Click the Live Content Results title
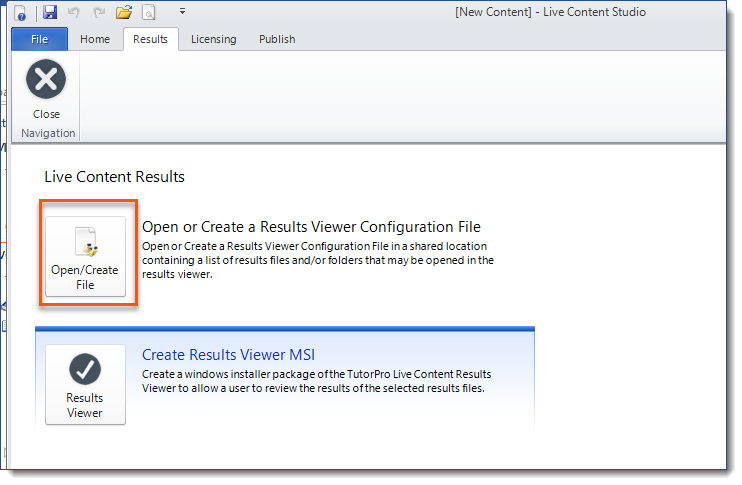 tap(115, 177)
